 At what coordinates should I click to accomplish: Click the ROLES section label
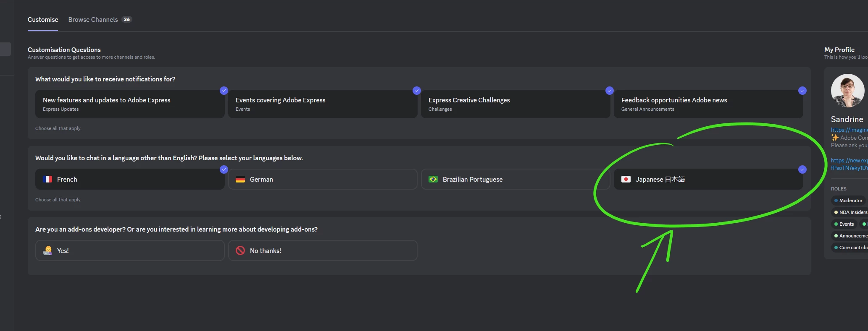click(x=839, y=189)
